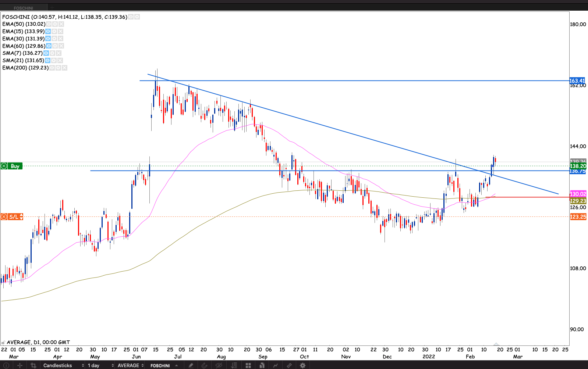Add a new chart tab
Viewport: 588px width, 369px height.
(52, 8)
